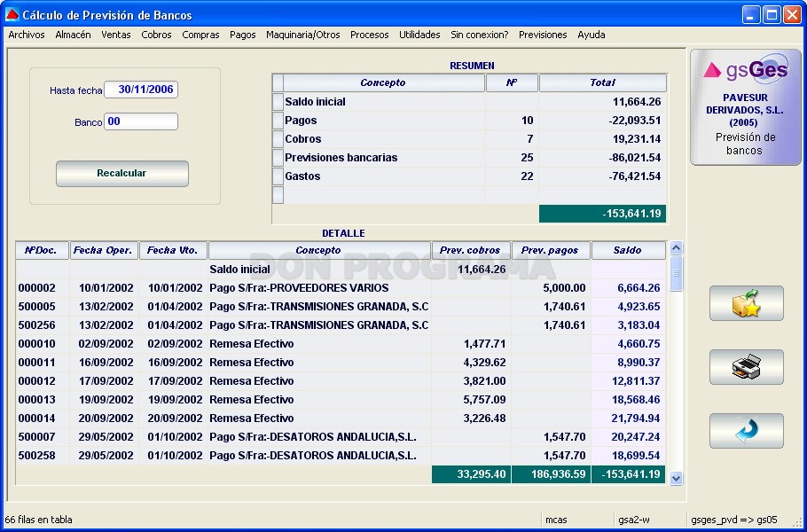Click the Saldo column header in detail
The image size is (807, 532).
[x=629, y=251]
